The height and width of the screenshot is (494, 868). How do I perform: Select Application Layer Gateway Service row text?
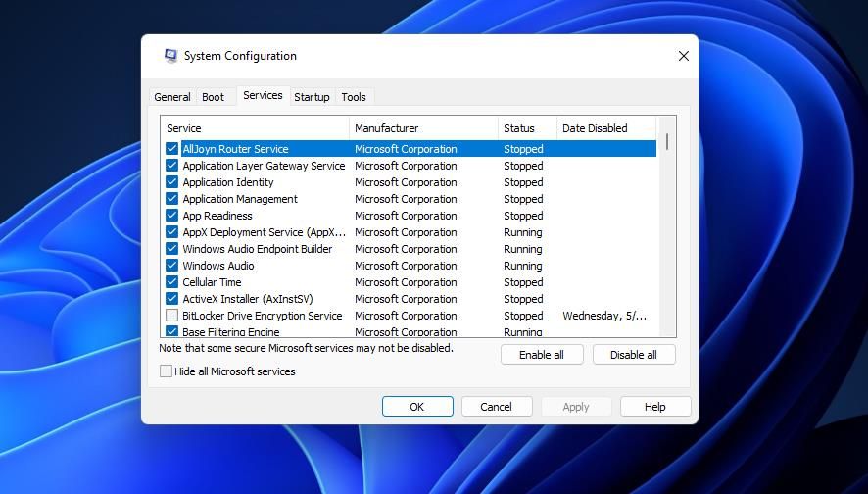265,166
